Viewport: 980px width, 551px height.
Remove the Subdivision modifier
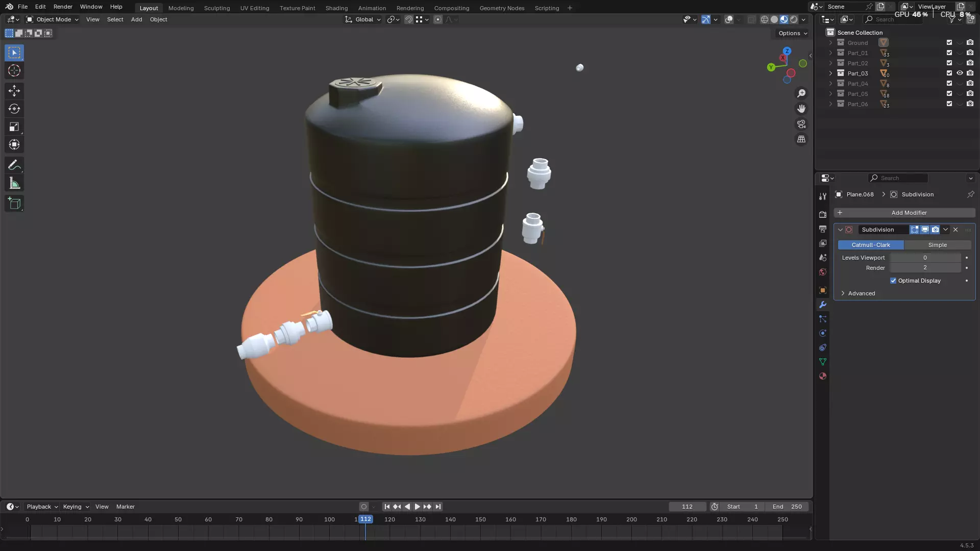coord(955,230)
